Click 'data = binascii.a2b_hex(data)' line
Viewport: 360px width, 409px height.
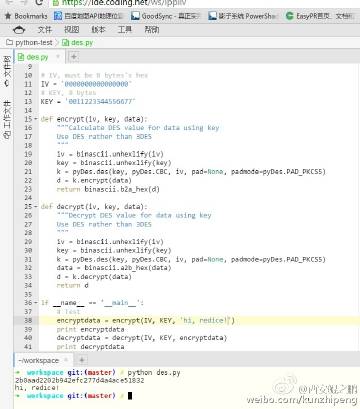(x=114, y=268)
